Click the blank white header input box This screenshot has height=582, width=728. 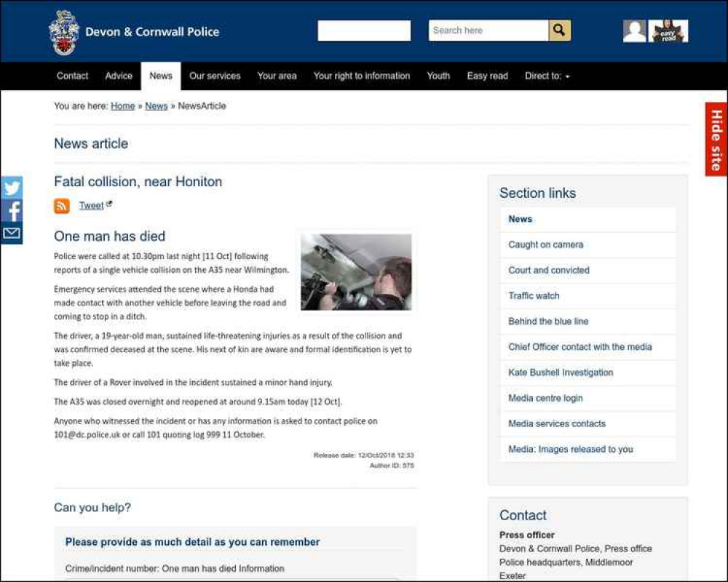(x=364, y=31)
